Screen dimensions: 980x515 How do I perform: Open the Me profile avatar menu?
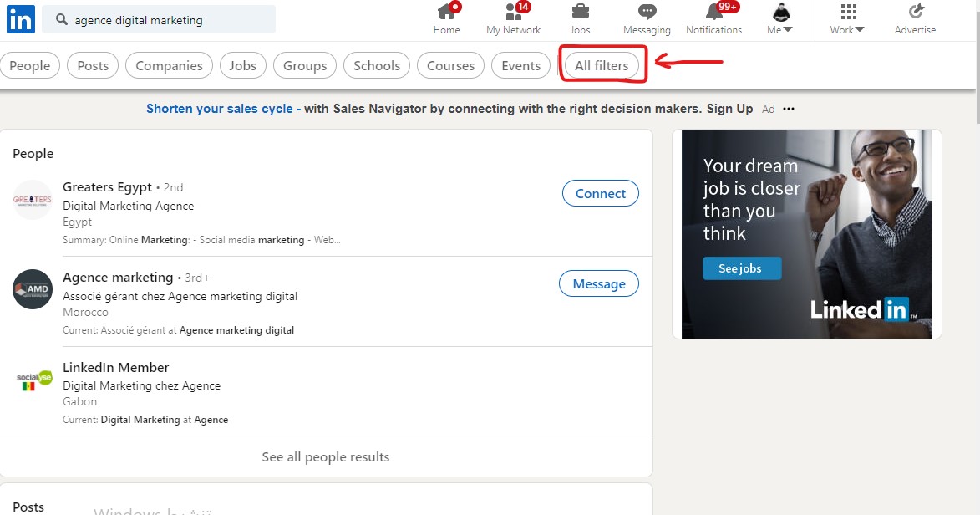(780, 18)
